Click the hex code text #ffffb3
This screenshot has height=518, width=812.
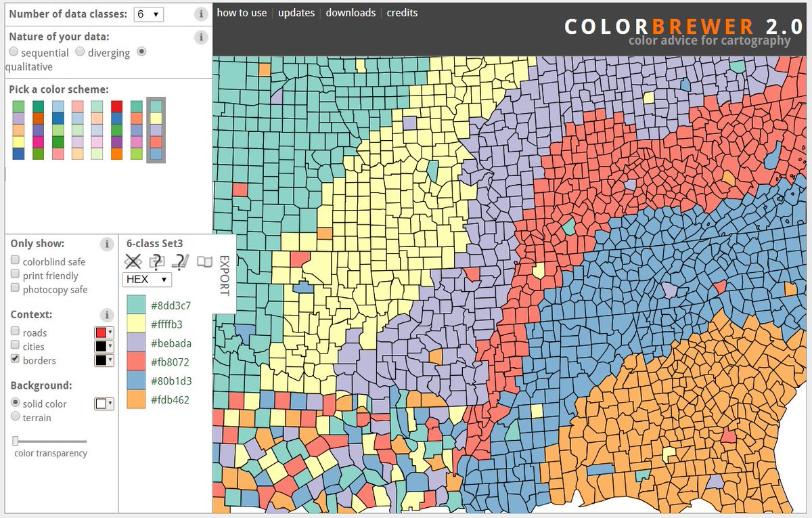[x=166, y=324]
